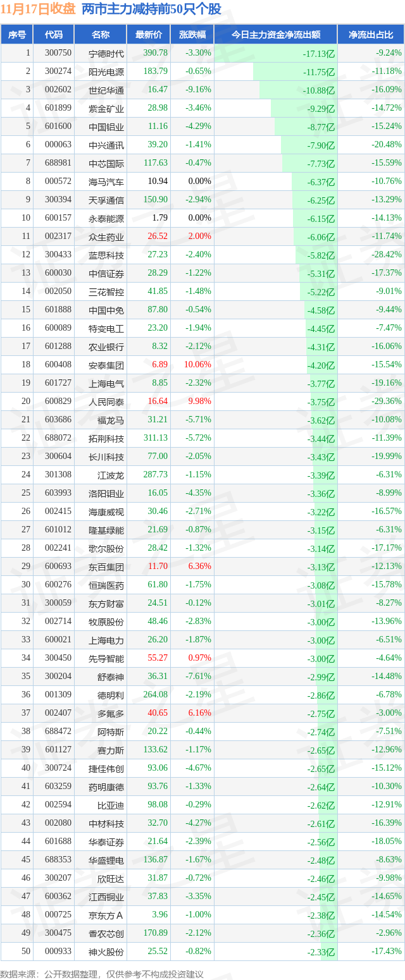Screen dimensions: 405x980
Task: Click outflow ratio -29.36% for 人民同泰
Action: click(x=387, y=401)
